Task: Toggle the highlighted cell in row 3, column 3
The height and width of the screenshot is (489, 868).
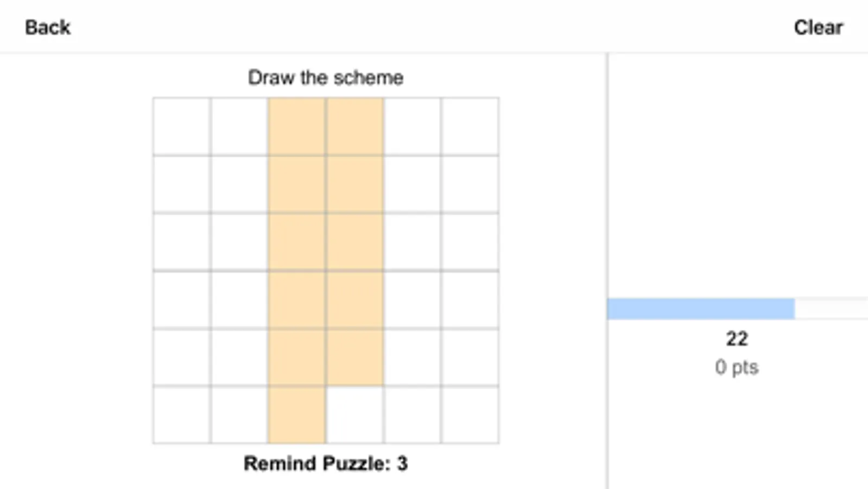Action: 297,242
